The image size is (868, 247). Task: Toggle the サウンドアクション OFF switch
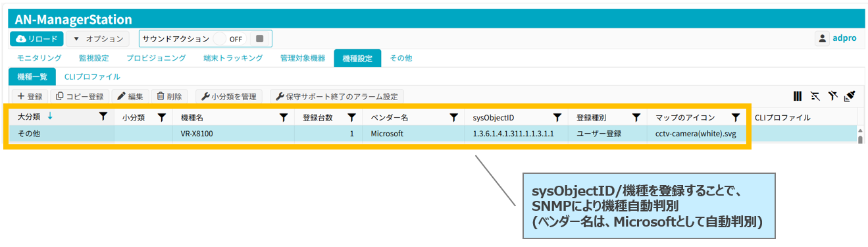pyautogui.click(x=230, y=39)
